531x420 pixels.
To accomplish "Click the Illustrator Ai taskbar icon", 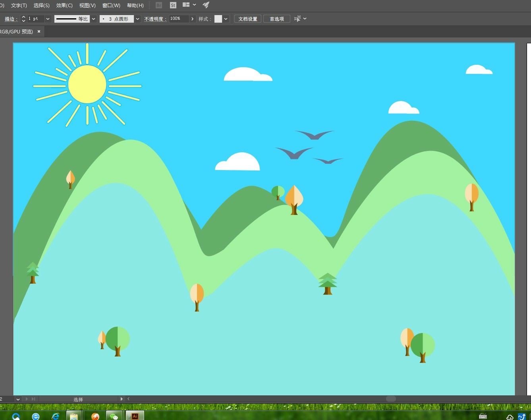I will (135, 416).
